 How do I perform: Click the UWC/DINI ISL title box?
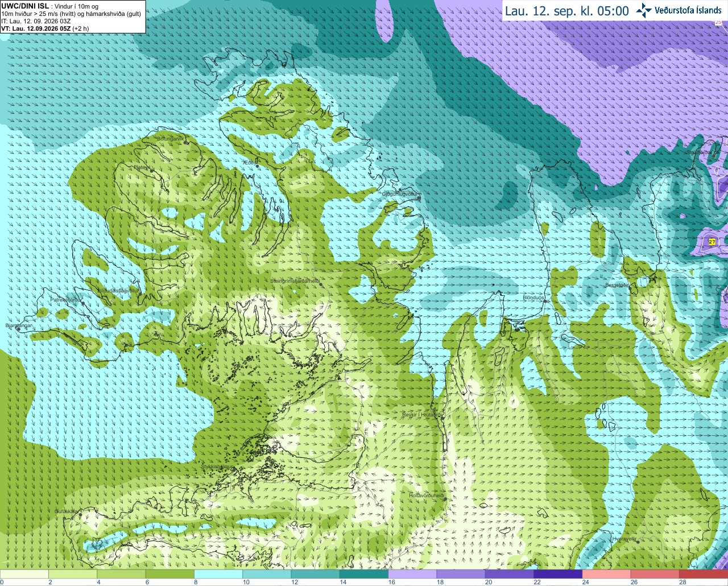73,16
